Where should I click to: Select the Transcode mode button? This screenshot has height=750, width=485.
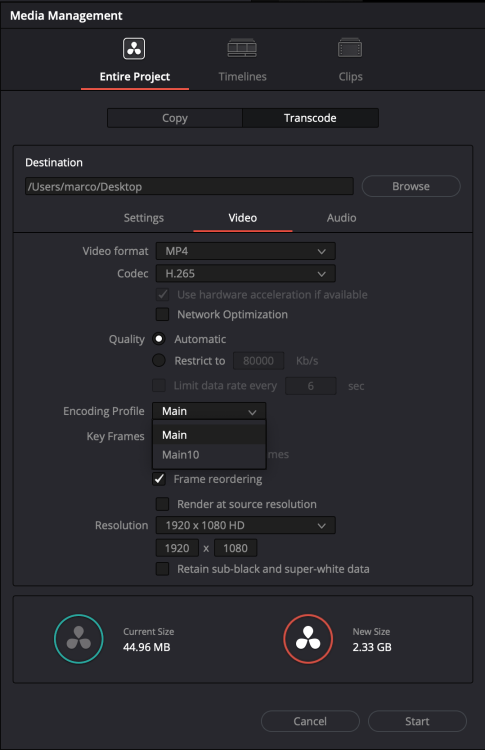pos(310,118)
